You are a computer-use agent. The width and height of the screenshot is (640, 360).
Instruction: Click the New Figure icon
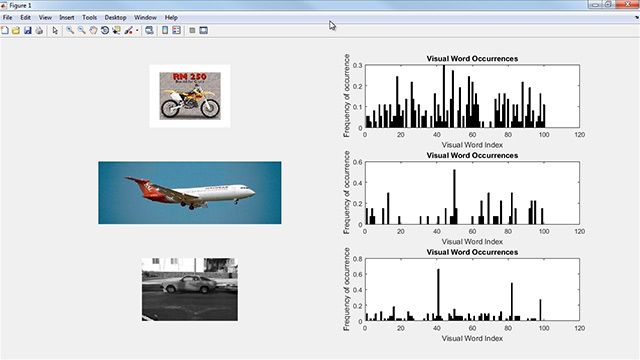(5, 31)
